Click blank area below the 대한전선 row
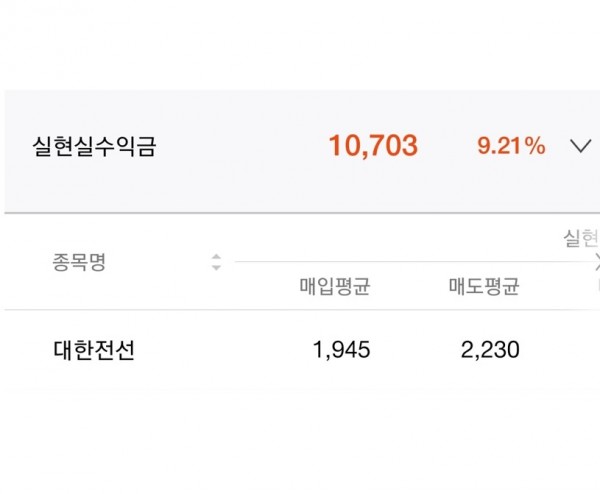 (300, 440)
